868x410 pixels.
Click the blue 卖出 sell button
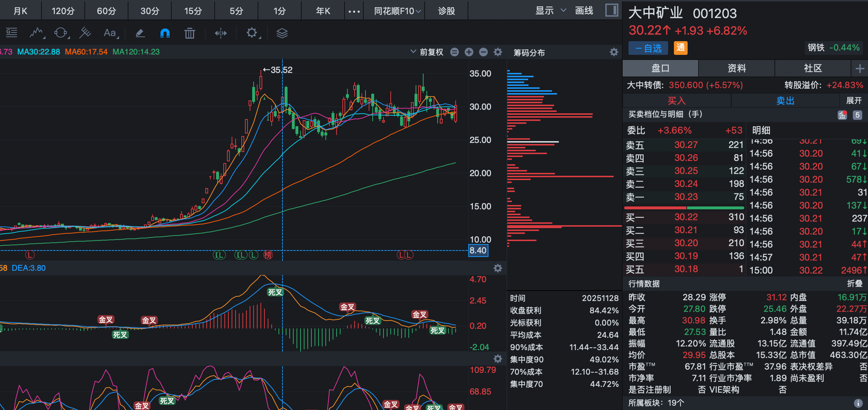click(x=785, y=101)
